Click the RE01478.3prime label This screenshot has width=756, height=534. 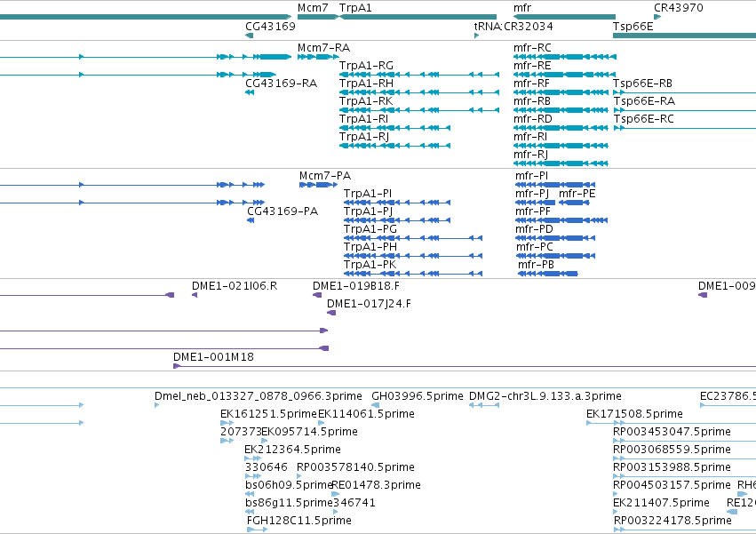pyautogui.click(x=376, y=485)
